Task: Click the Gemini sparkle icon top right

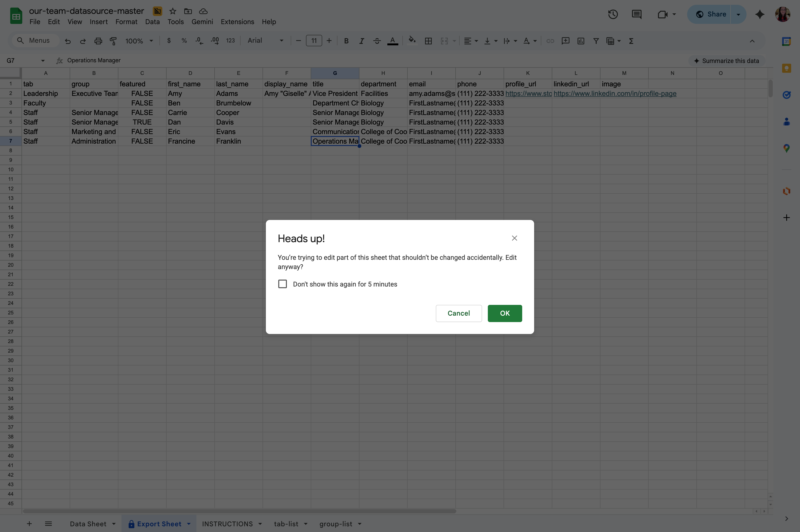Action: (760, 14)
